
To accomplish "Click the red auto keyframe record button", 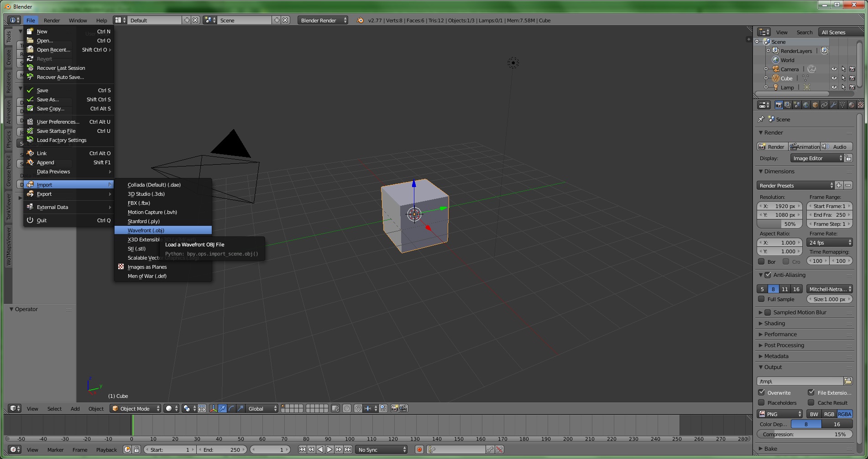I will [419, 449].
